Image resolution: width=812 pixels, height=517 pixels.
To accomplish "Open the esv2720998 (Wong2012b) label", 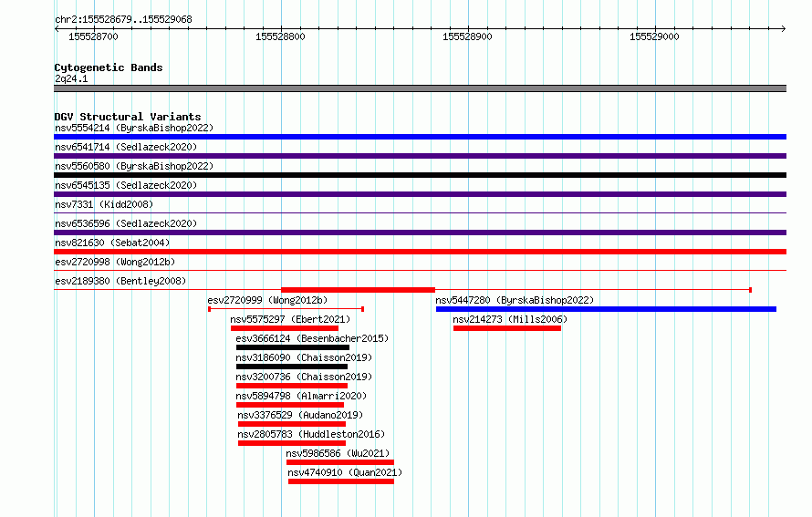I will (x=115, y=262).
